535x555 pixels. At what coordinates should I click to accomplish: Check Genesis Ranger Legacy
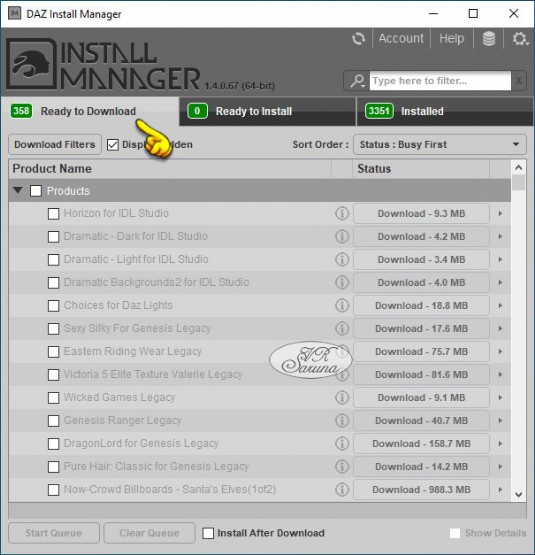click(53, 421)
